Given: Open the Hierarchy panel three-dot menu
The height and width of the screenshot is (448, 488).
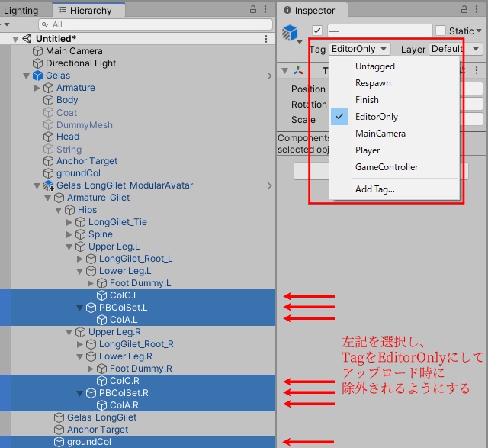Looking at the screenshot, I should click(265, 9).
